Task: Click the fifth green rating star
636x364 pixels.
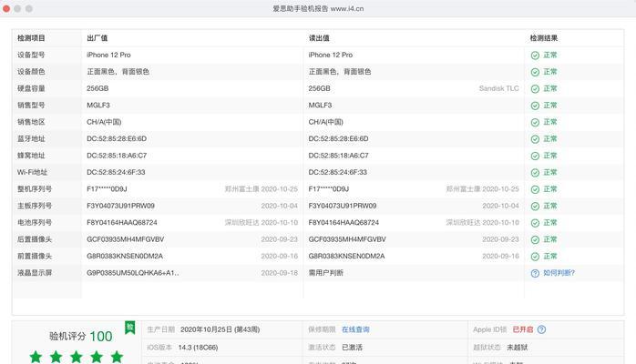Action: point(117,357)
